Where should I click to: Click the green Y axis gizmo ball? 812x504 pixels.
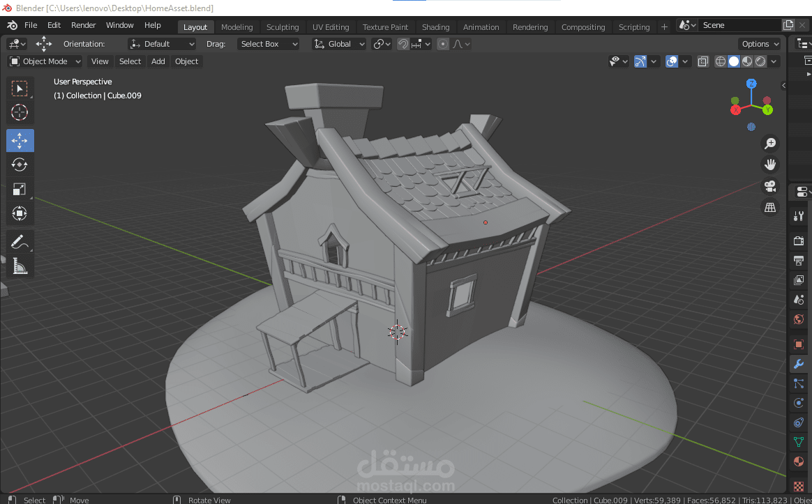767,109
